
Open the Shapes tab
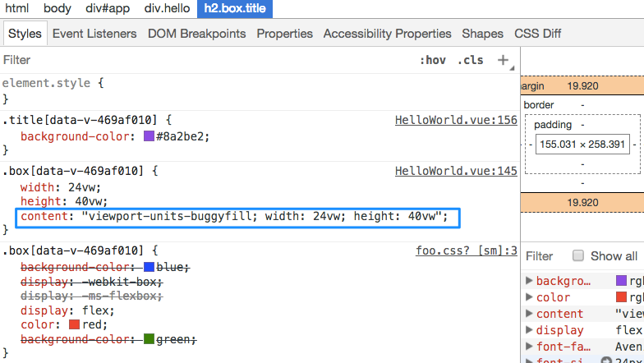coord(483,34)
